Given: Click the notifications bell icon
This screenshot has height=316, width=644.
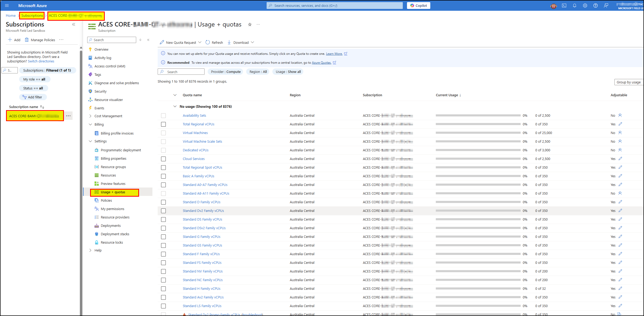Looking at the screenshot, I should pyautogui.click(x=575, y=6).
